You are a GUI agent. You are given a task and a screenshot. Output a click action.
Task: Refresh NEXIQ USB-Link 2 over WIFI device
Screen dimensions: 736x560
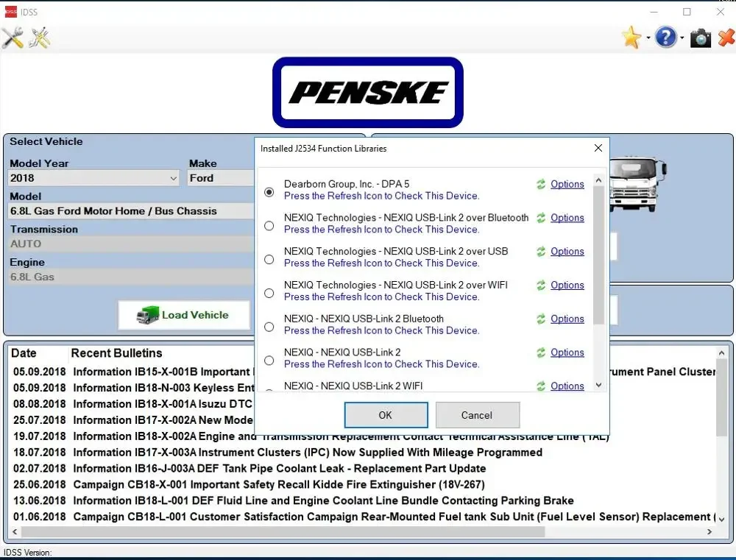tap(541, 285)
